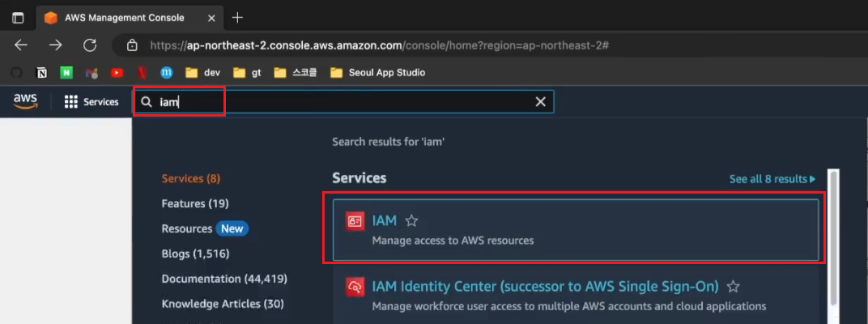Screen dimensions: 868x324
Task: Open the IAM Identity Center link
Action: pyautogui.click(x=545, y=287)
